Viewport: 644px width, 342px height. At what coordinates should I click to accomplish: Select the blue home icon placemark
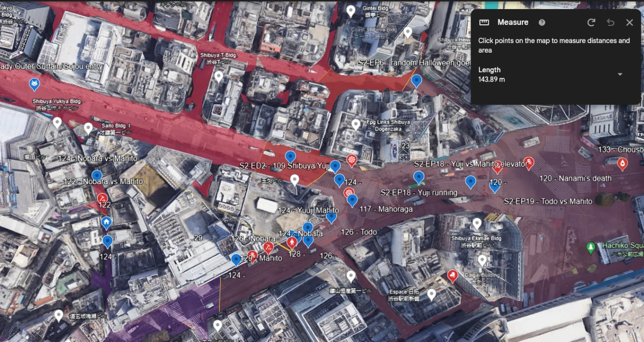tap(106, 223)
